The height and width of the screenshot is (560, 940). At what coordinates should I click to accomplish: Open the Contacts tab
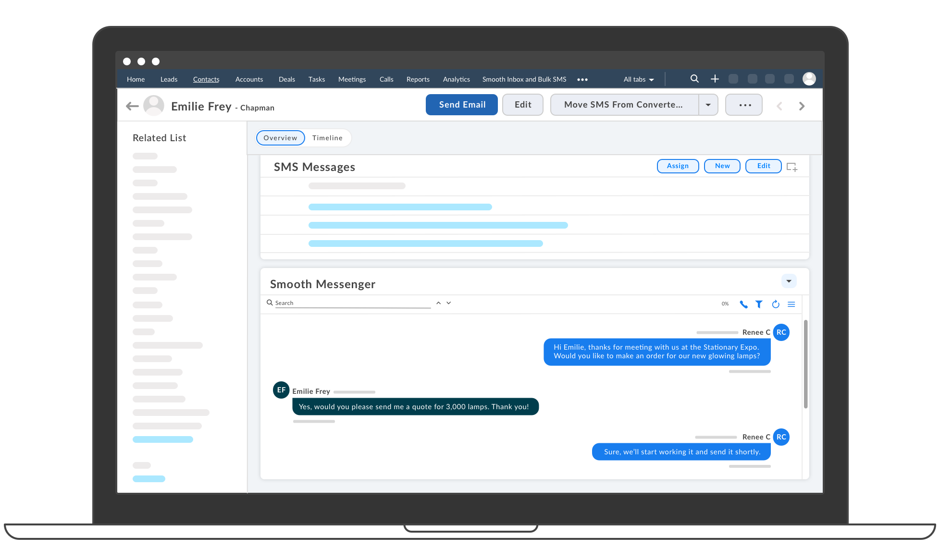(206, 79)
